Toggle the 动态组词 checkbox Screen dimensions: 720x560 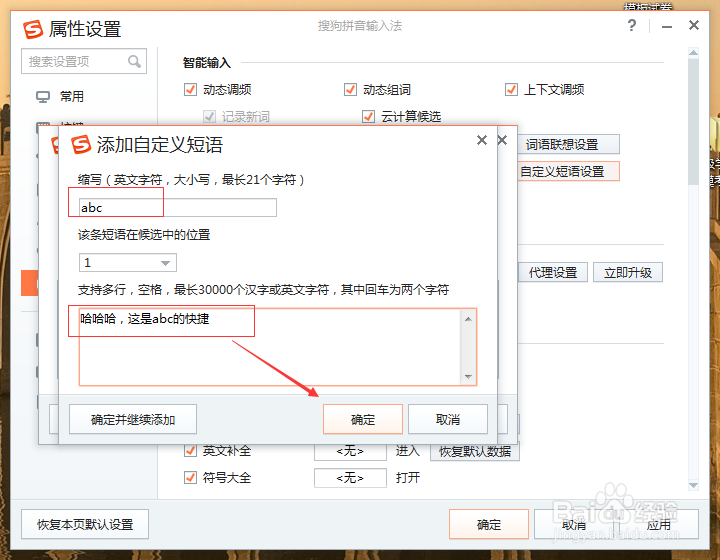click(350, 90)
